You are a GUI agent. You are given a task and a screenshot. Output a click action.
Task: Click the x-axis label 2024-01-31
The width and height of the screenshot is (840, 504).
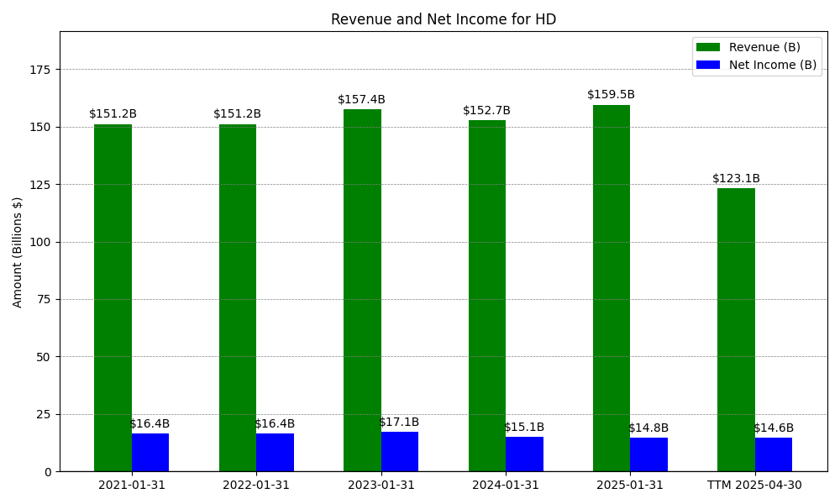pyautogui.click(x=506, y=486)
